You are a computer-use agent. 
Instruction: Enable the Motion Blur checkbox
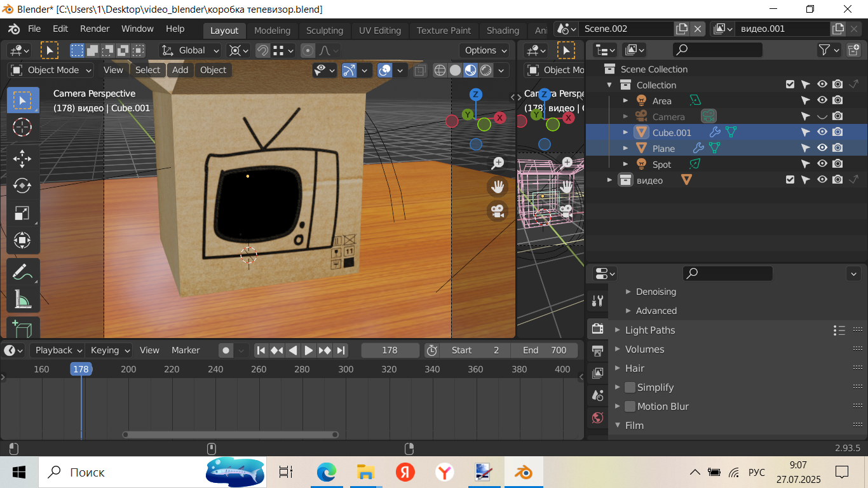point(630,406)
